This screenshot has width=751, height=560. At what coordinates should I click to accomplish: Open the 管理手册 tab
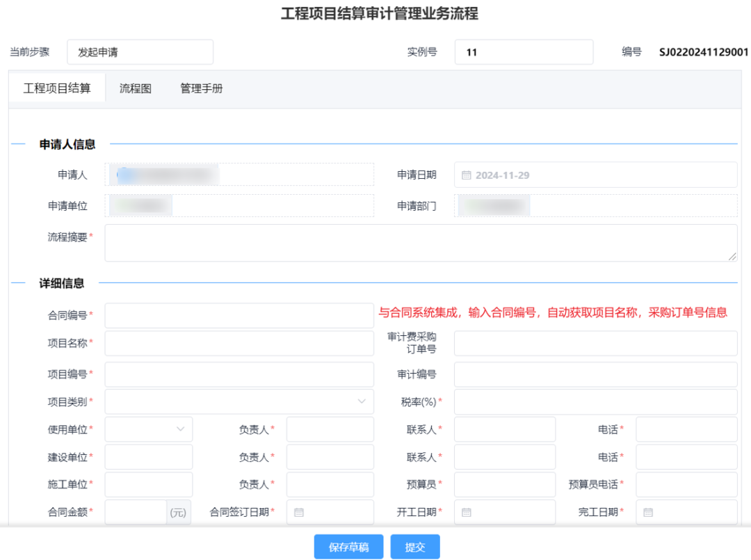(x=202, y=88)
